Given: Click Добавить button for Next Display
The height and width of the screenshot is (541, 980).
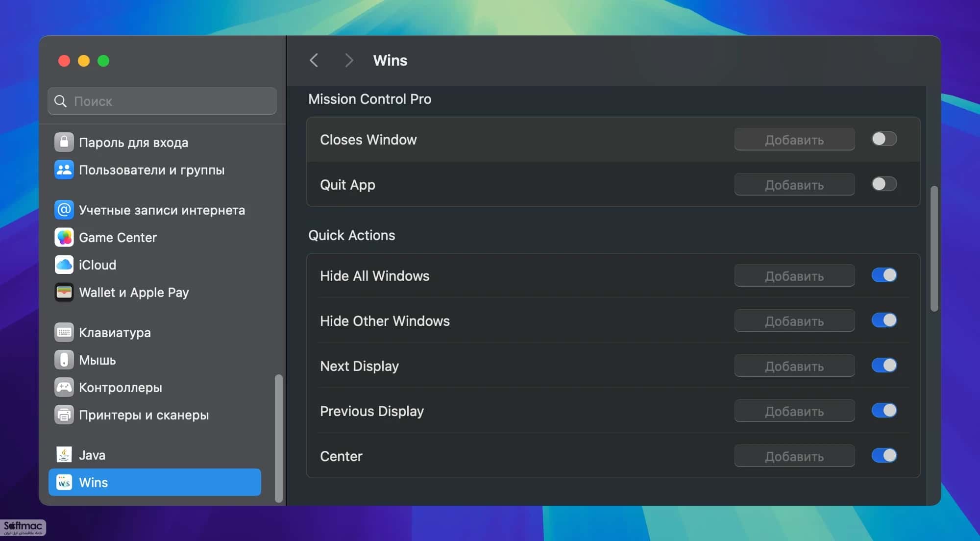Looking at the screenshot, I should (x=794, y=366).
